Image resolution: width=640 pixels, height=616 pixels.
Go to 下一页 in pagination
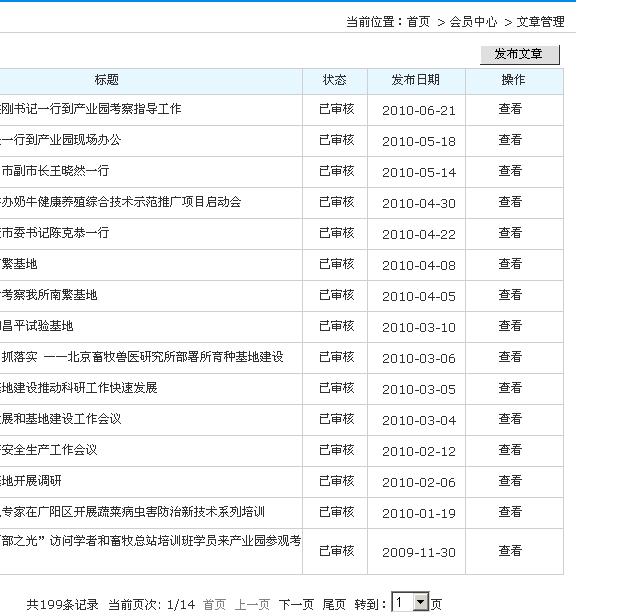[x=296, y=605]
